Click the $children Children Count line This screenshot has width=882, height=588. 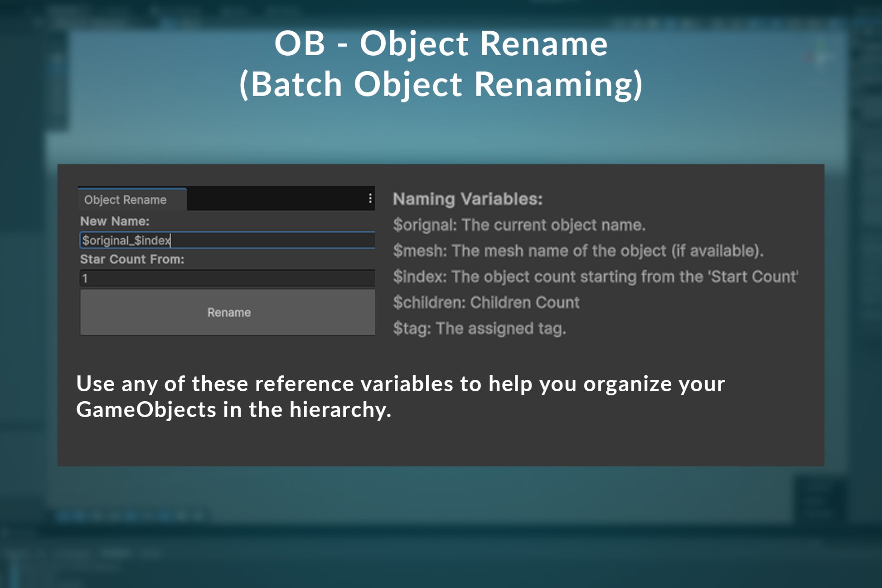pyautogui.click(x=486, y=302)
